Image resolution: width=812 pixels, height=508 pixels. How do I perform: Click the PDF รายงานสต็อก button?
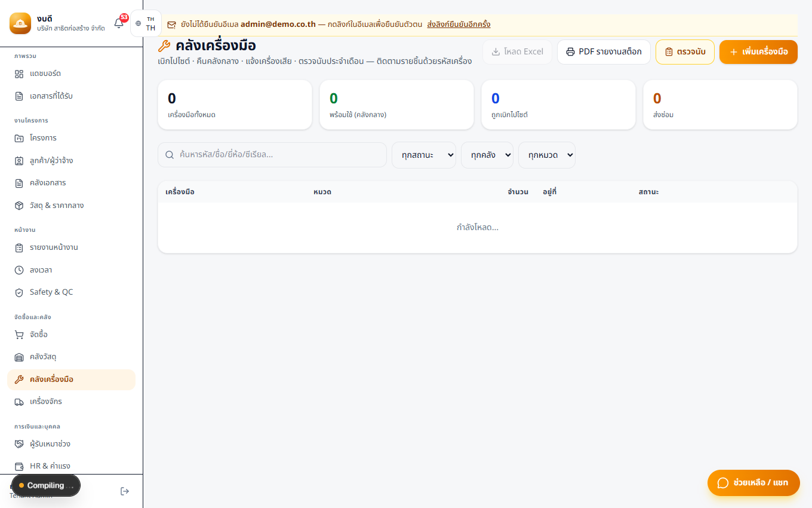click(604, 52)
